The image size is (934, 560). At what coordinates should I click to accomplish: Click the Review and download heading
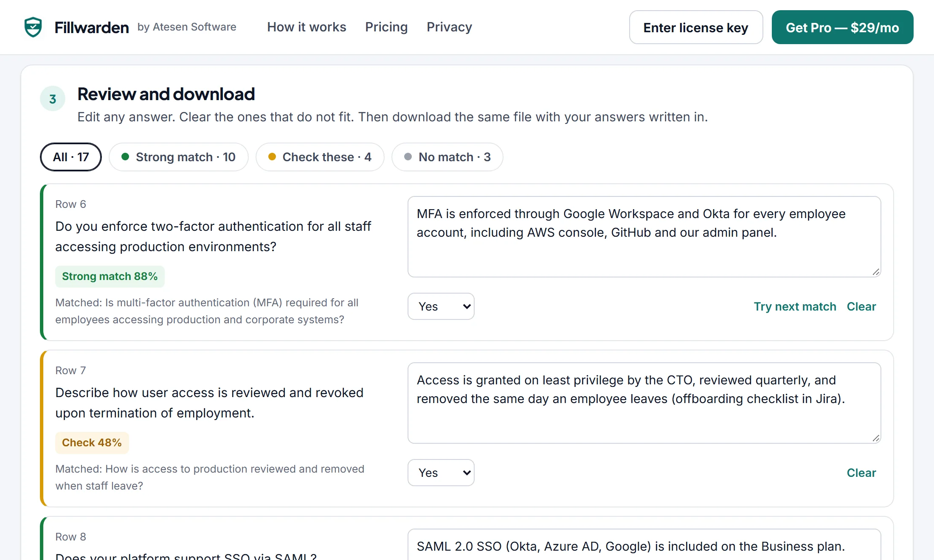click(x=166, y=94)
